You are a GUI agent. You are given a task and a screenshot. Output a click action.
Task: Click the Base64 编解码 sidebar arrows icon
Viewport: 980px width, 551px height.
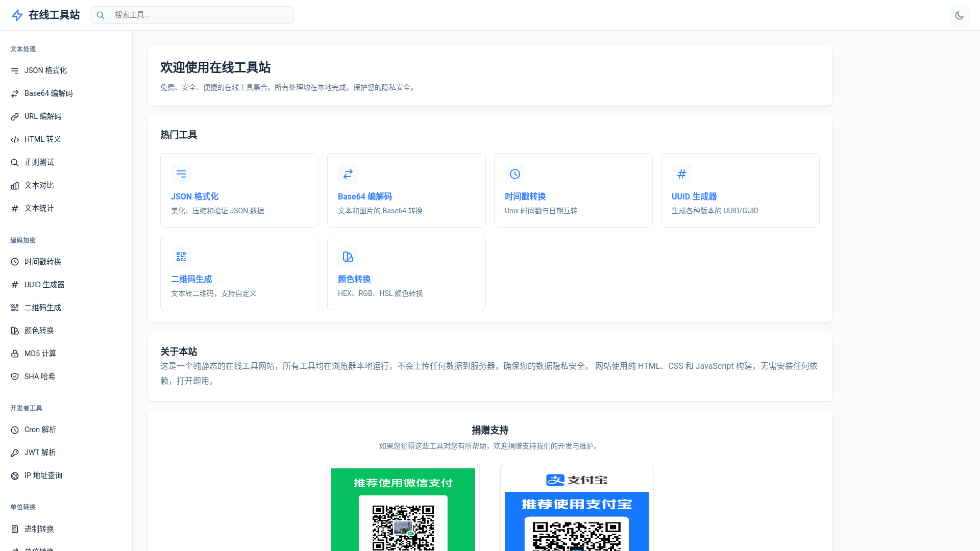point(15,94)
